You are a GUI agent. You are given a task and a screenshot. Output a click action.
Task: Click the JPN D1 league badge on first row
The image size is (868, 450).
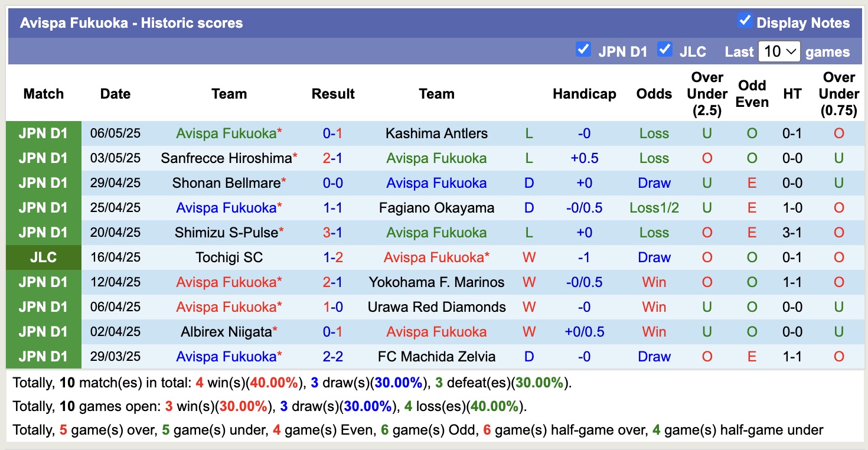(x=44, y=133)
